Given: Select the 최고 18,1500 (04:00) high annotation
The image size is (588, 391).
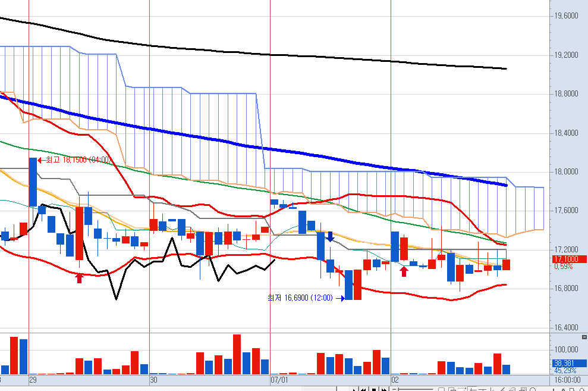Looking at the screenshot, I should point(75,160).
